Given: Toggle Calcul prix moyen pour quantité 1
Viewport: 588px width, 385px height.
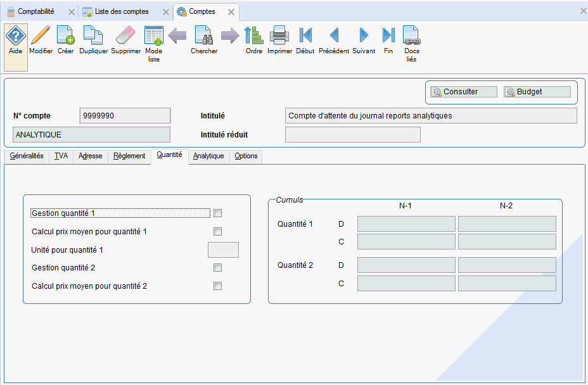Looking at the screenshot, I should [217, 231].
